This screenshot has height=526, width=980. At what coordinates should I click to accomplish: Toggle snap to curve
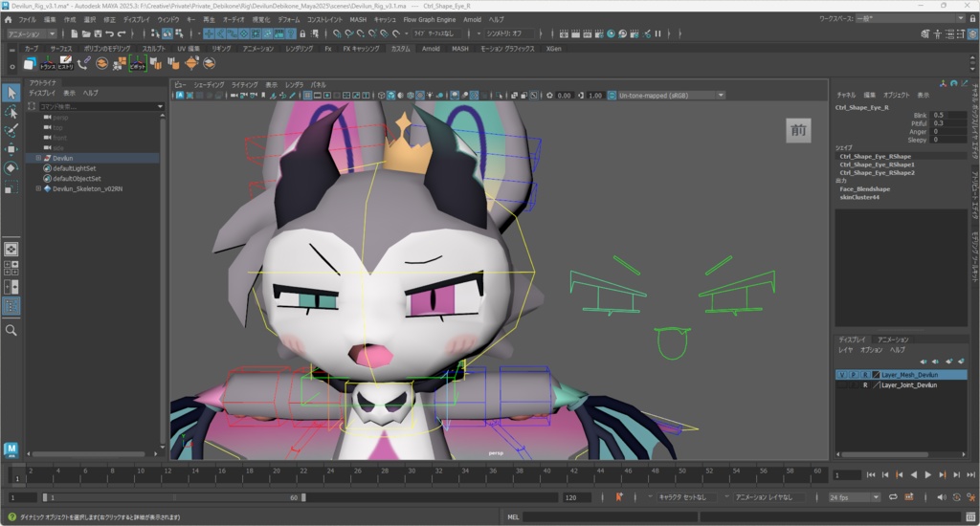(348, 33)
